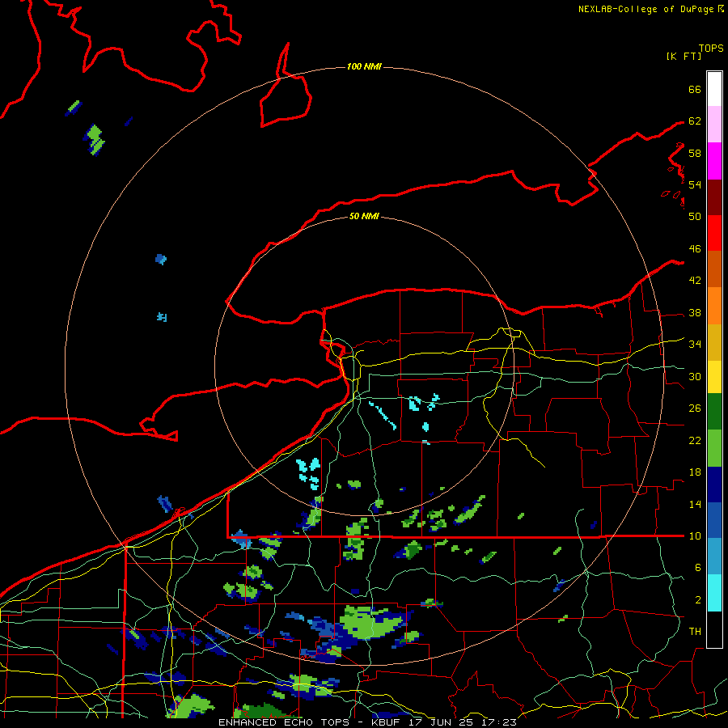Click the 62 legend value
Image resolution: width=728 pixels, height=728 pixels.
[x=695, y=121]
